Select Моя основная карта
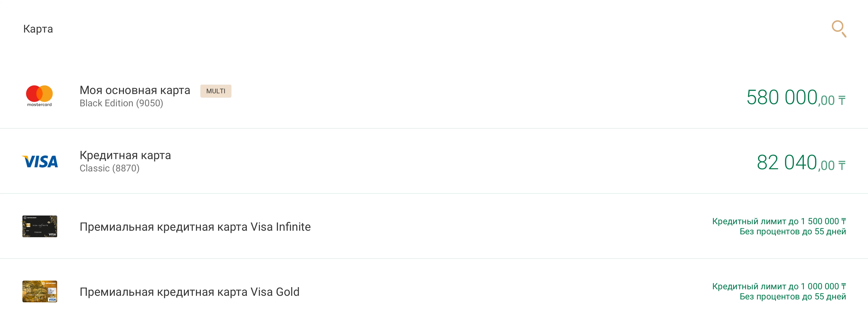The image size is (868, 324). (135, 90)
